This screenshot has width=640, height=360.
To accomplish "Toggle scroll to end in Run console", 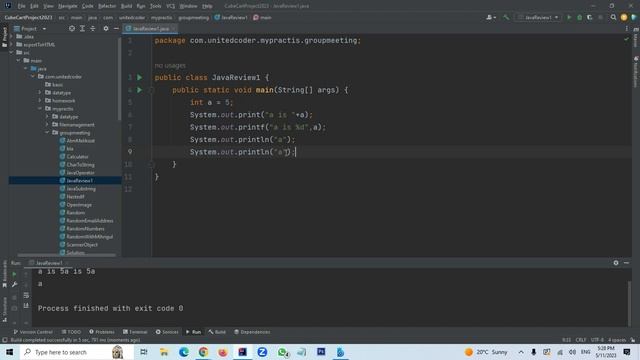I will [26, 305].
